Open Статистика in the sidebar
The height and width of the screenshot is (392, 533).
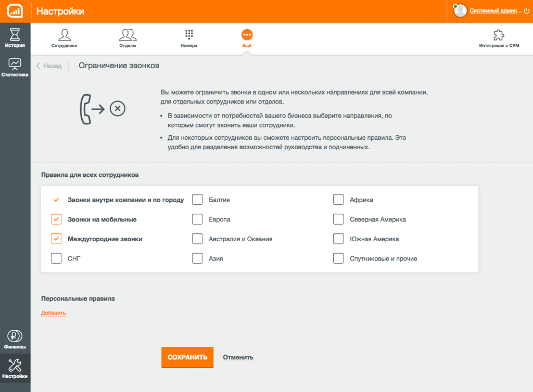pyautogui.click(x=15, y=67)
